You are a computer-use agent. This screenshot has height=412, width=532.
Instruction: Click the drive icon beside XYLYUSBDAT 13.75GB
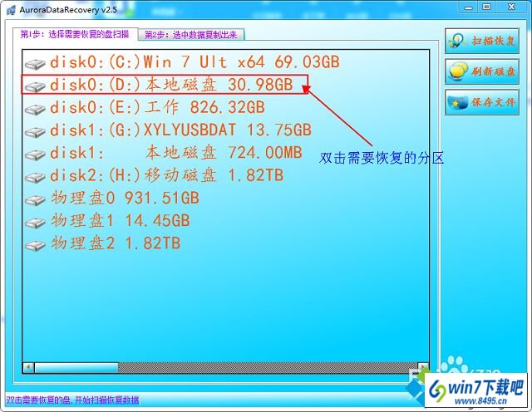tap(35, 132)
